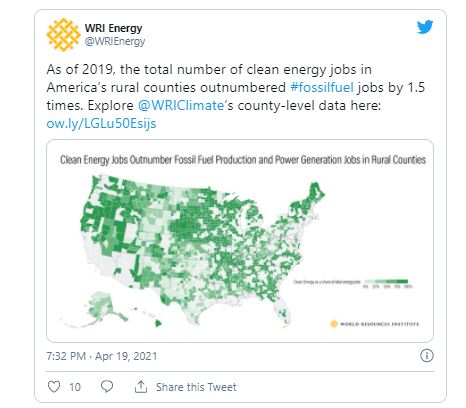This screenshot has height=408, width=466.
Task: Click the map chart title text
Action: pos(243,160)
